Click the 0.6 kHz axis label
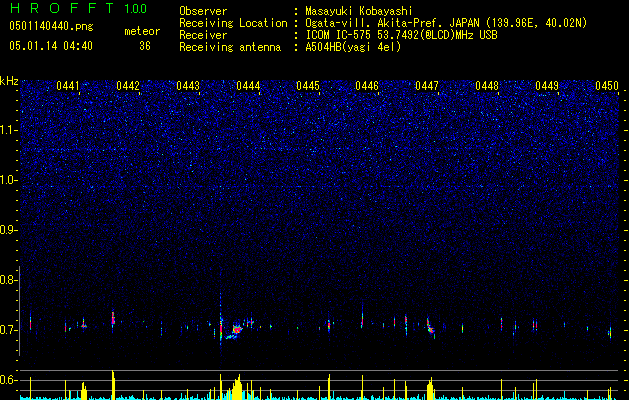 point(9,380)
